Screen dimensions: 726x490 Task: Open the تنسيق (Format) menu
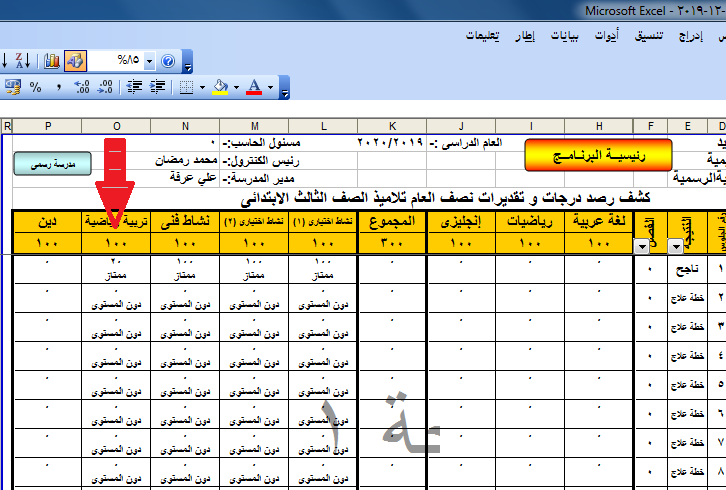[x=650, y=36]
